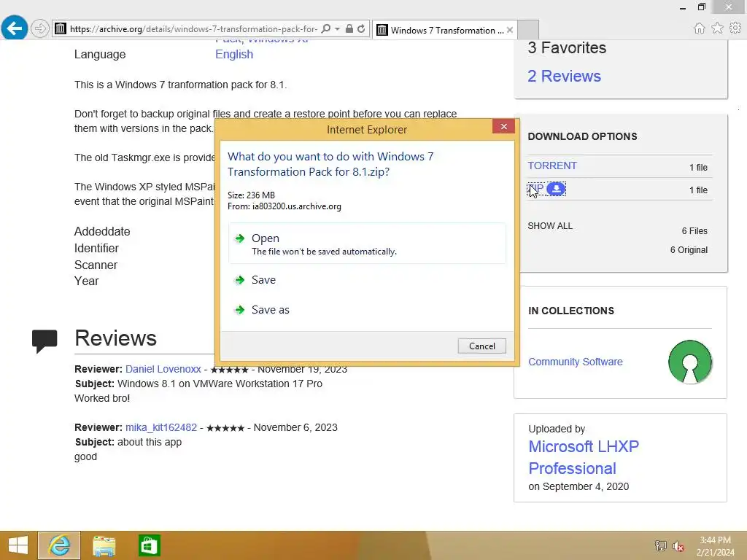
Task: Click the Reviews speech bubble icon
Action: [44, 341]
